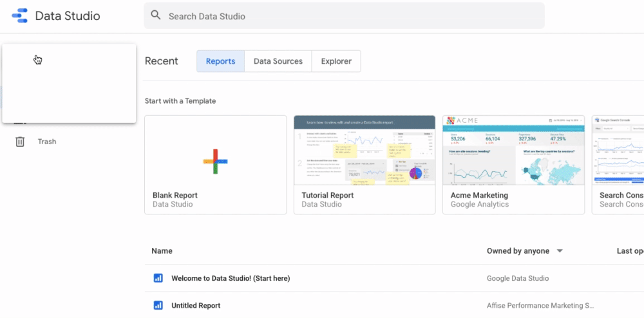Click the Untitled Report chart icon
This screenshot has height=318, width=644.
[x=158, y=305]
